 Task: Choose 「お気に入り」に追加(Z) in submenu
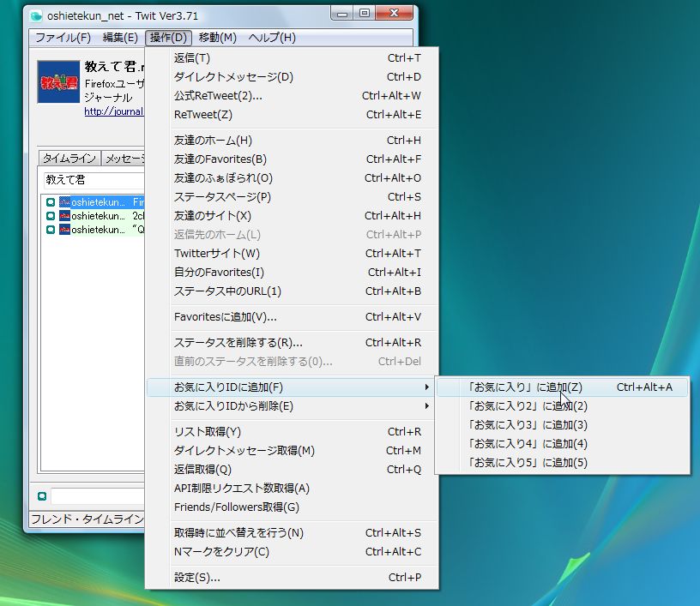pos(563,387)
